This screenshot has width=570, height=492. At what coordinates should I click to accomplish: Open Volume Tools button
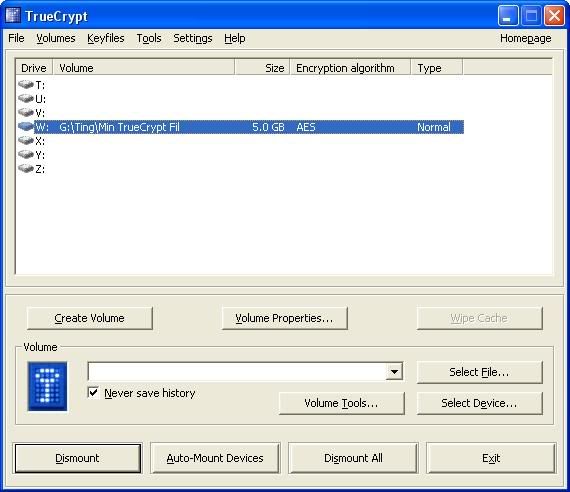click(341, 403)
